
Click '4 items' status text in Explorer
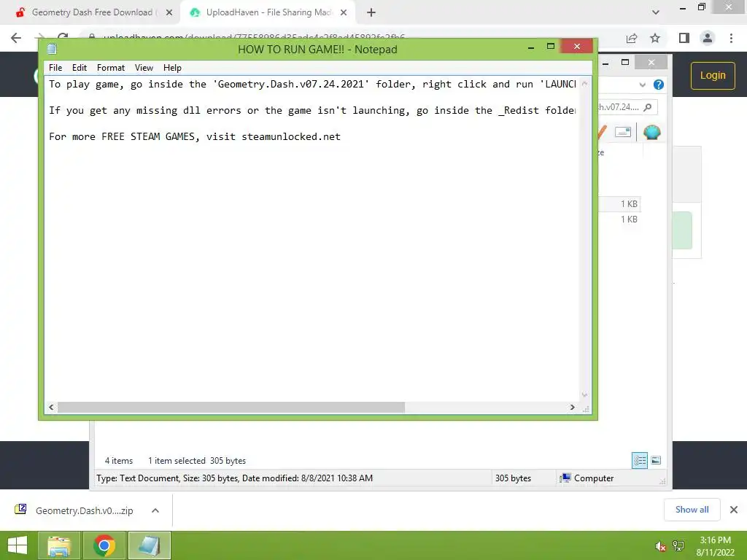[x=119, y=461]
